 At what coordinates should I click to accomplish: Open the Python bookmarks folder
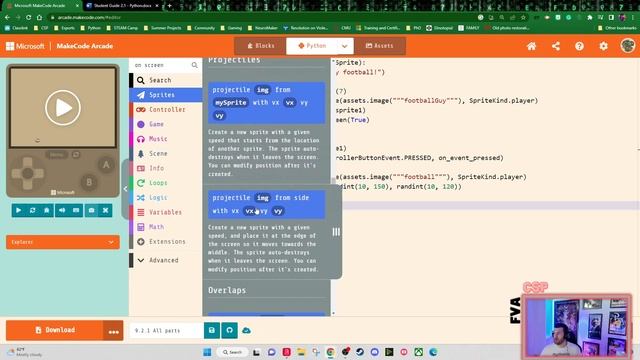point(91,28)
